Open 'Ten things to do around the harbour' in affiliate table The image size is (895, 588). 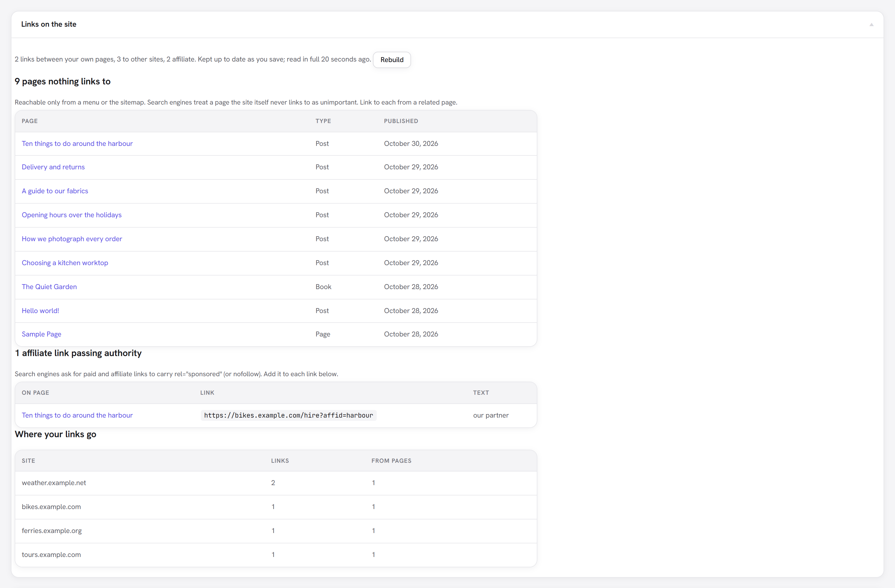click(x=77, y=415)
